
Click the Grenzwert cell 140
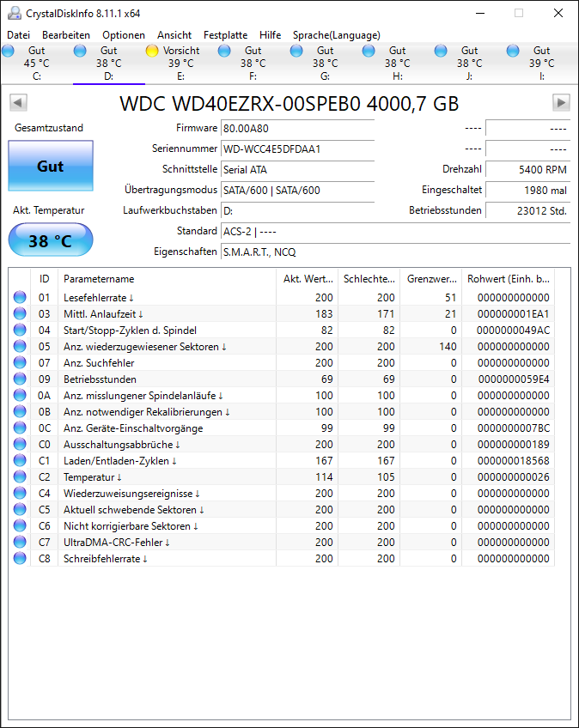point(448,346)
